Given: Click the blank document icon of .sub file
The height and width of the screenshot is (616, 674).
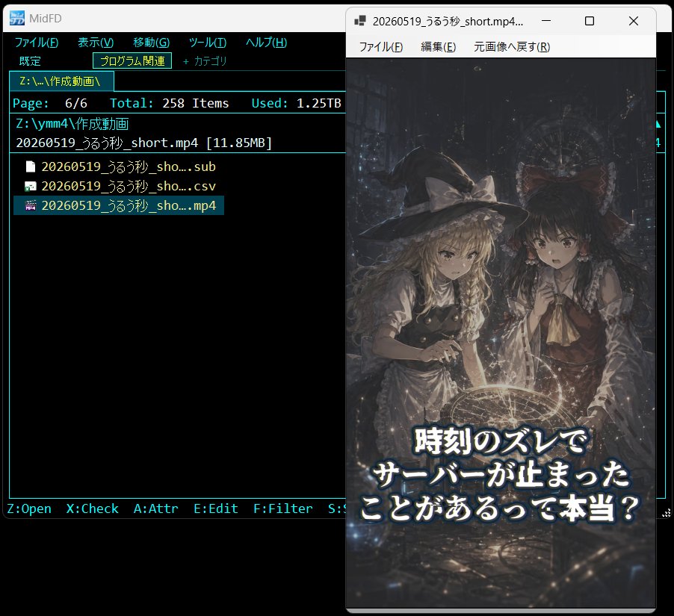Looking at the screenshot, I should pyautogui.click(x=31, y=167).
